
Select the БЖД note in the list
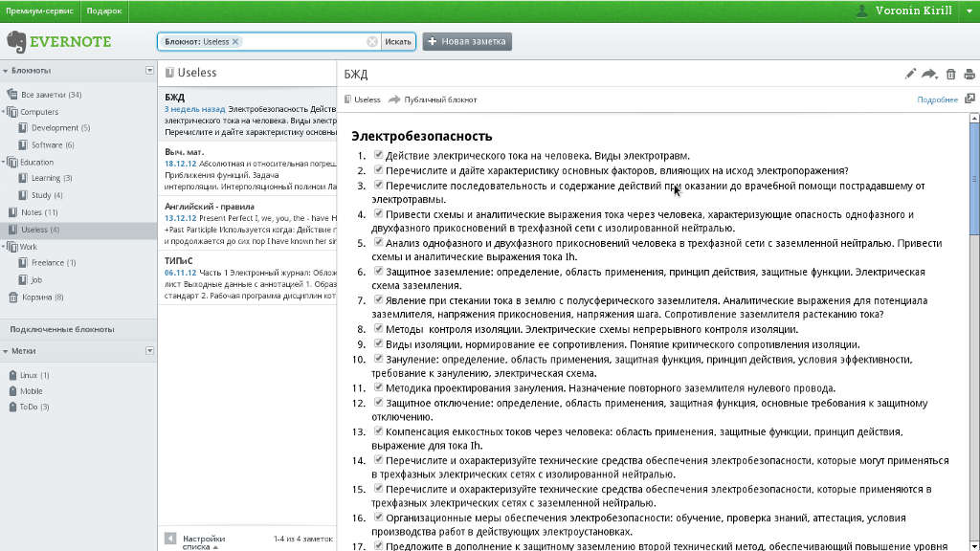(x=248, y=115)
